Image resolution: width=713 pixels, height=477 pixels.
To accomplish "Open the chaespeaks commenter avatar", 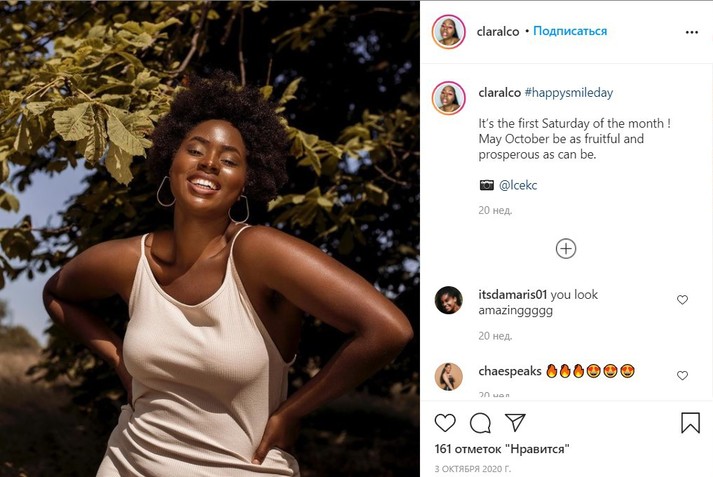I will coord(449,376).
